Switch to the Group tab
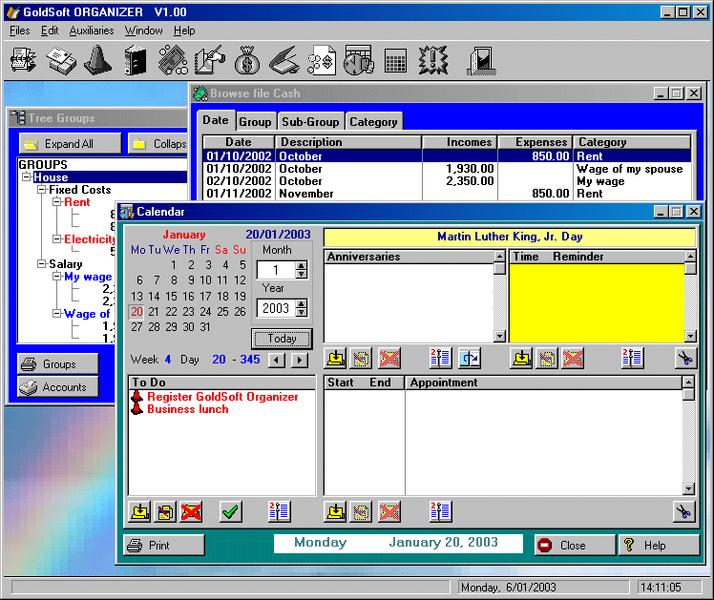The height and width of the screenshot is (600, 714). (255, 122)
